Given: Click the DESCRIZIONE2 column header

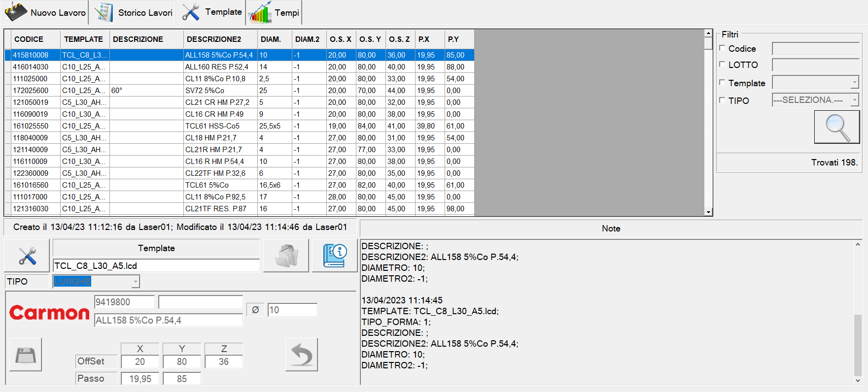Looking at the screenshot, I should 214,39.
